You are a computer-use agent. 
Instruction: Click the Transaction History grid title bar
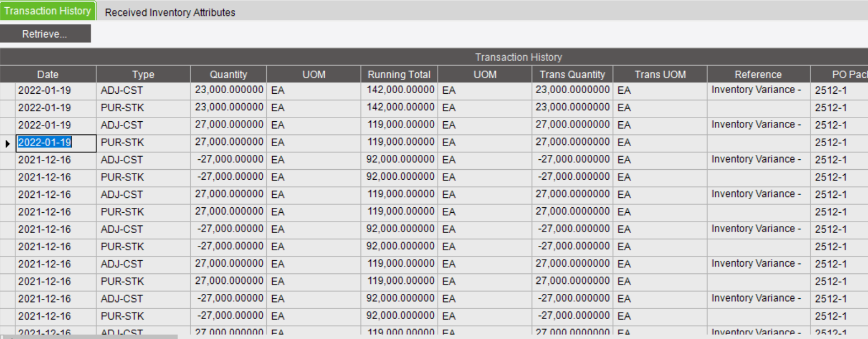pos(434,57)
